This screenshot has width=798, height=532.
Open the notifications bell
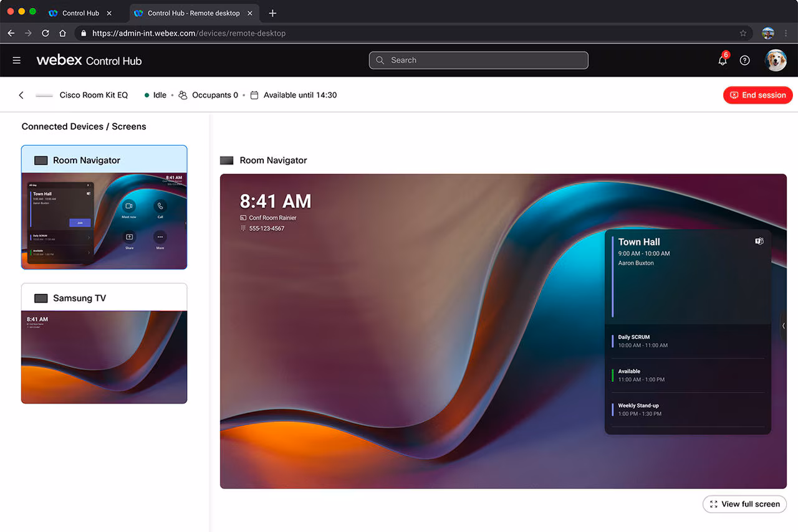[x=723, y=60]
